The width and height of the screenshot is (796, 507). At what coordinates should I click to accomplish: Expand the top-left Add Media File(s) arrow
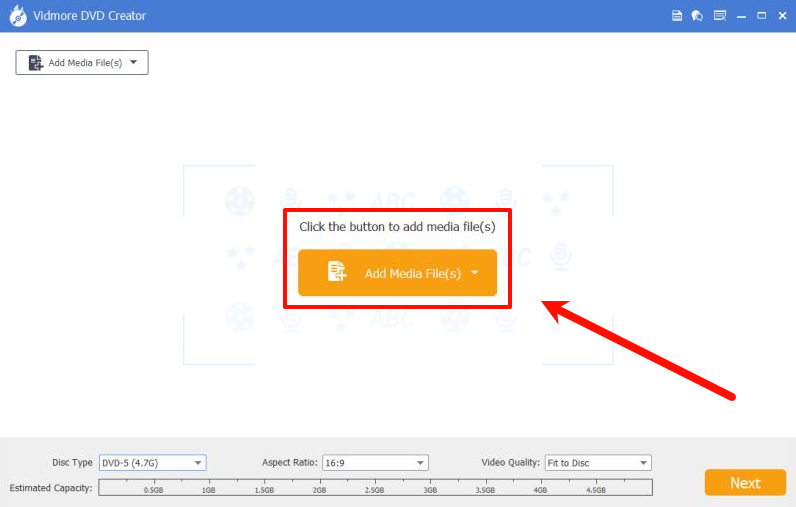tap(134, 62)
